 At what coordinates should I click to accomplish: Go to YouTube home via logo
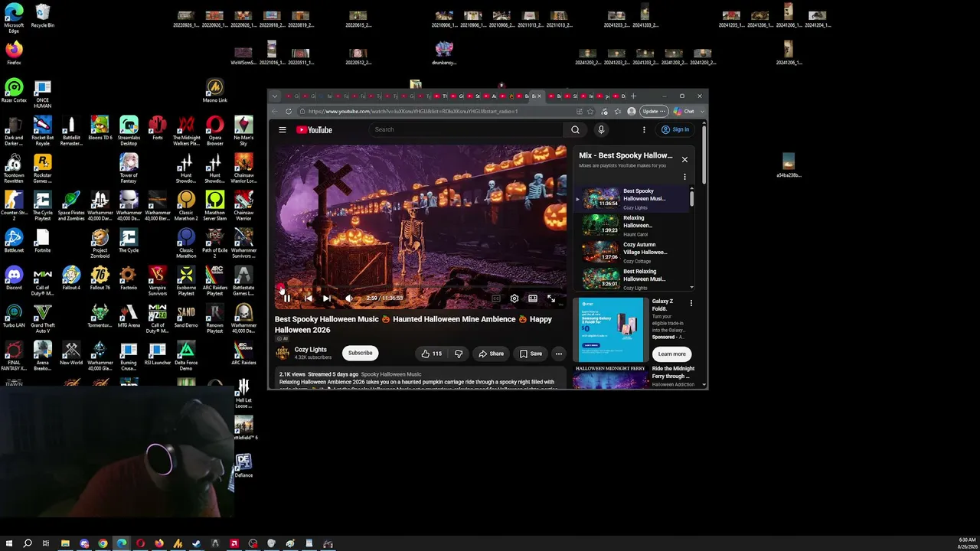tap(314, 130)
